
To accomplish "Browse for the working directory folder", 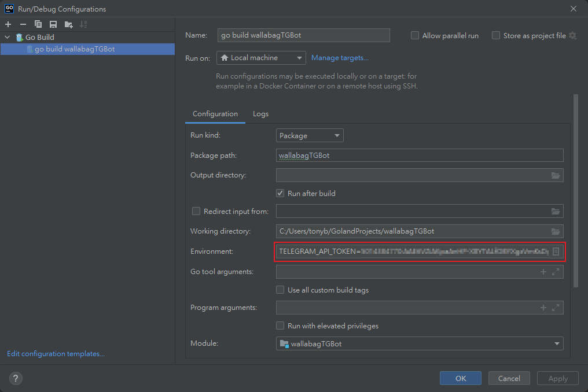I will tap(556, 231).
